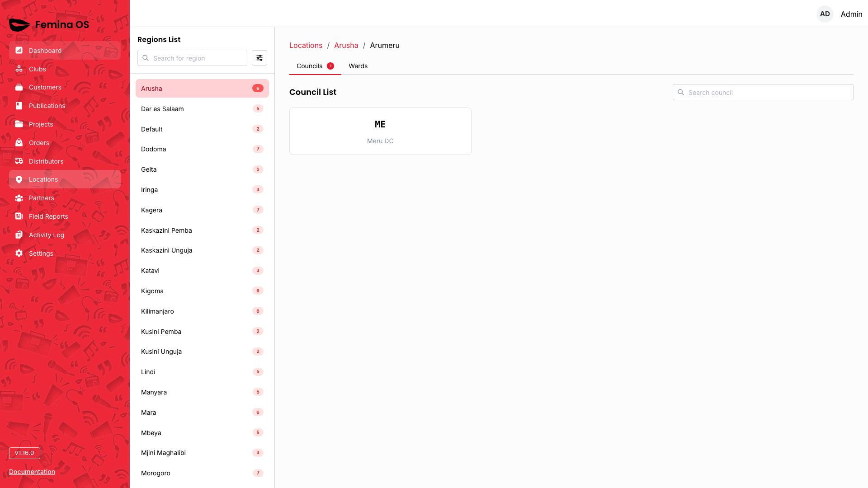The width and height of the screenshot is (868, 488).
Task: Select the Geita region
Action: click(x=202, y=169)
